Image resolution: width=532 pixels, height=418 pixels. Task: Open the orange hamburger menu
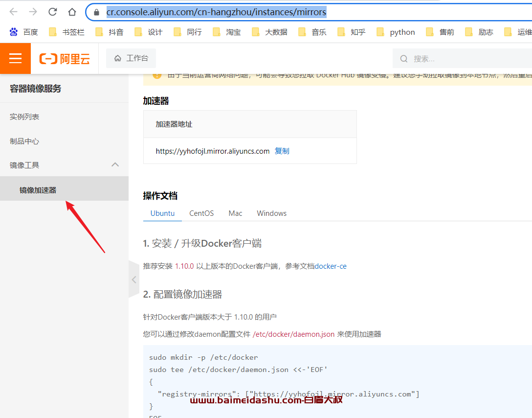pos(15,58)
